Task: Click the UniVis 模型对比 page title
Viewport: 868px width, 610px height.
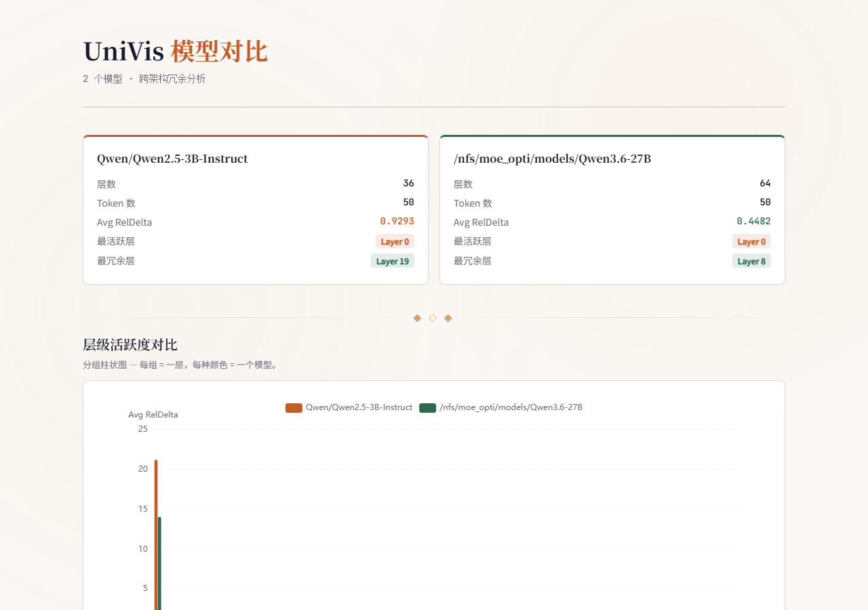Action: [175, 52]
